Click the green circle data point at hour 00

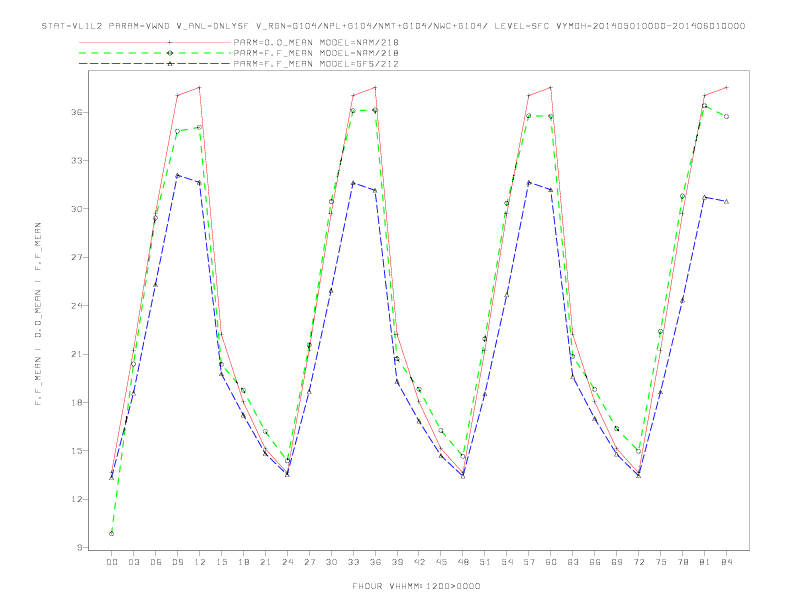click(112, 533)
